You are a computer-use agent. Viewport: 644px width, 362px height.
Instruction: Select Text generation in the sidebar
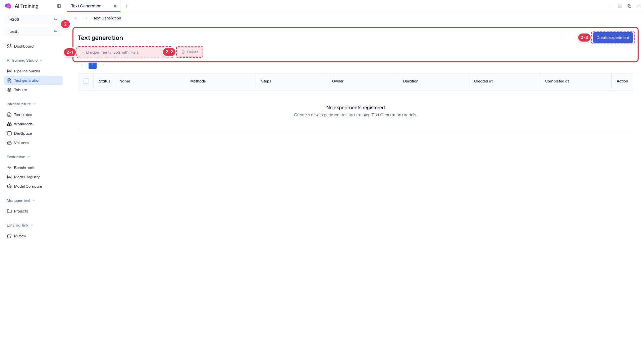tap(33, 80)
